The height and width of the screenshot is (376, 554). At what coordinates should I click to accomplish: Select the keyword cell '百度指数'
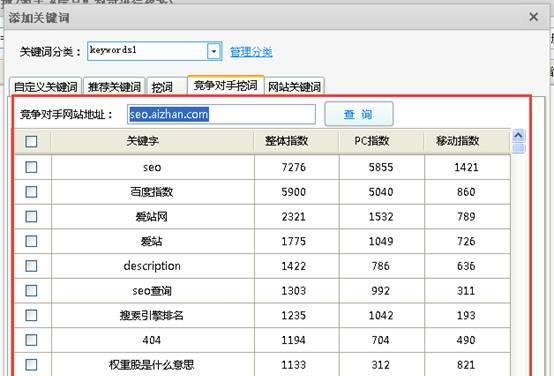(152, 192)
